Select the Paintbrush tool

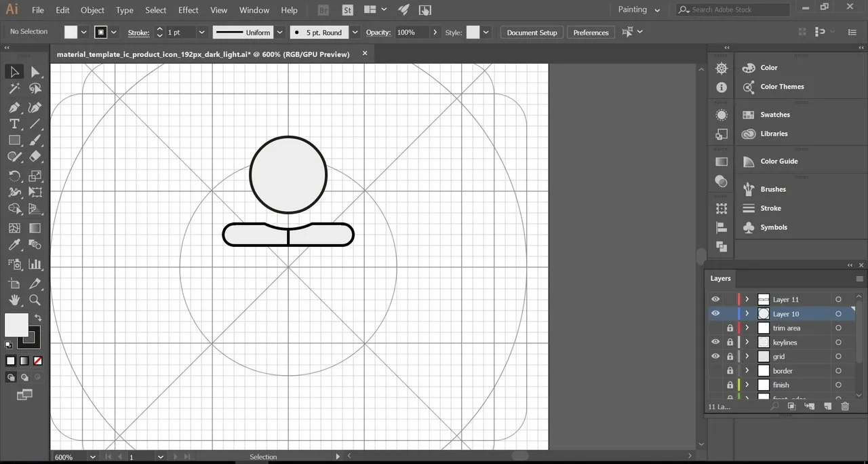(x=35, y=140)
